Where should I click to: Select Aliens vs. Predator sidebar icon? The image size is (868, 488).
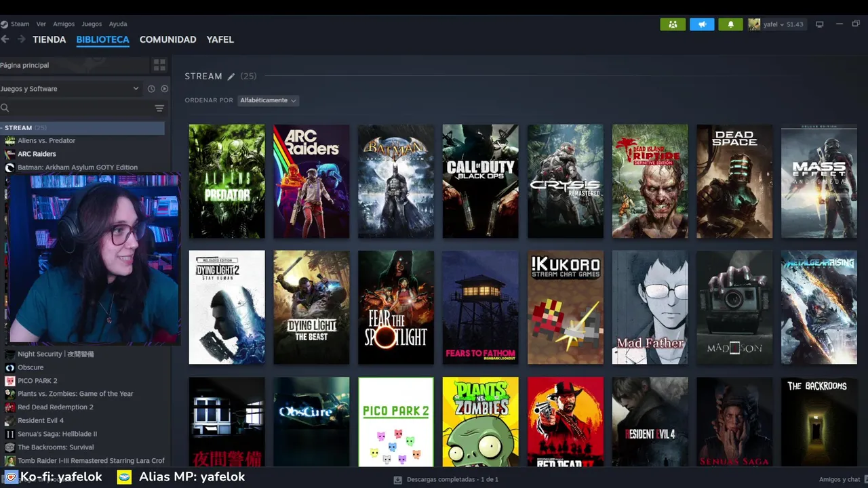pos(9,140)
